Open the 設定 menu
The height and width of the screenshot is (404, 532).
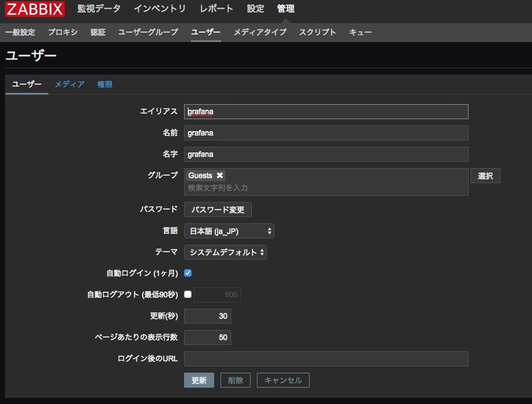(256, 9)
